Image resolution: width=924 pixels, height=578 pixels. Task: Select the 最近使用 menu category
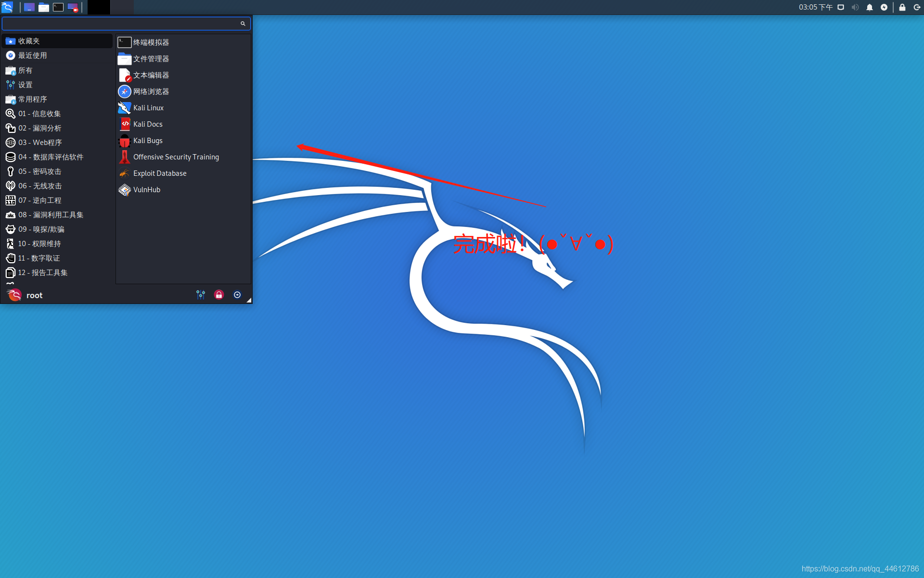(x=32, y=55)
